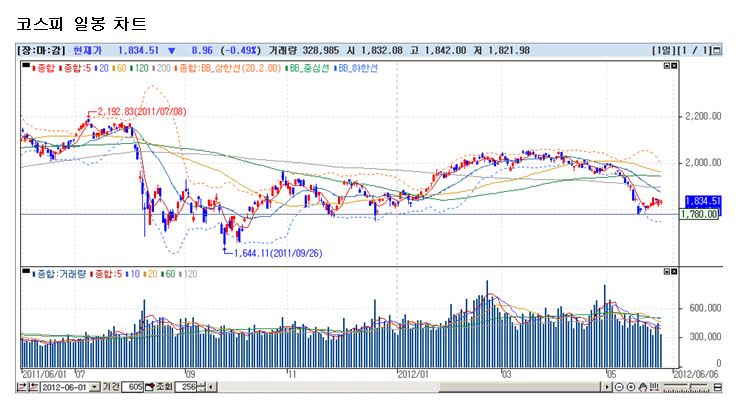
Task: Click the [1일] period label in the header
Action: [x=663, y=48]
